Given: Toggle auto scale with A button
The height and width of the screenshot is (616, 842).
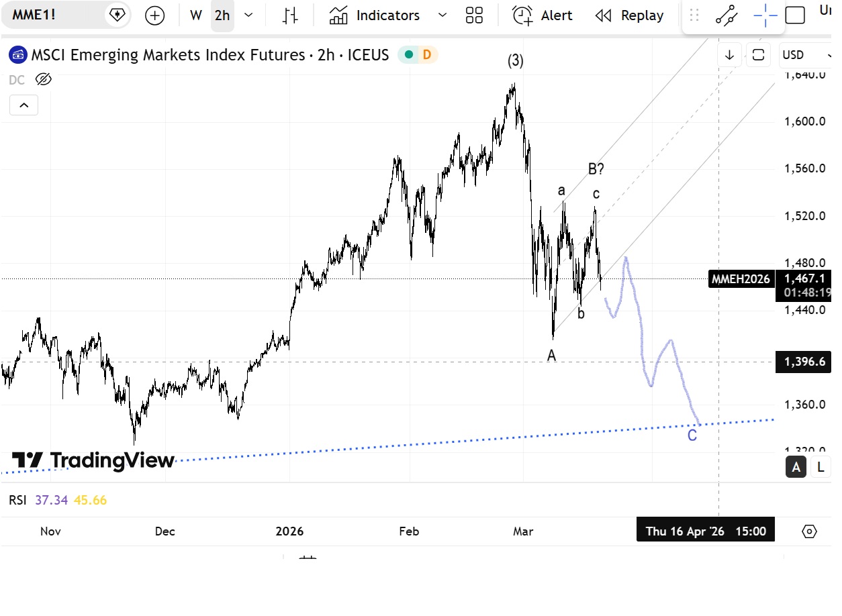Looking at the screenshot, I should [796, 467].
